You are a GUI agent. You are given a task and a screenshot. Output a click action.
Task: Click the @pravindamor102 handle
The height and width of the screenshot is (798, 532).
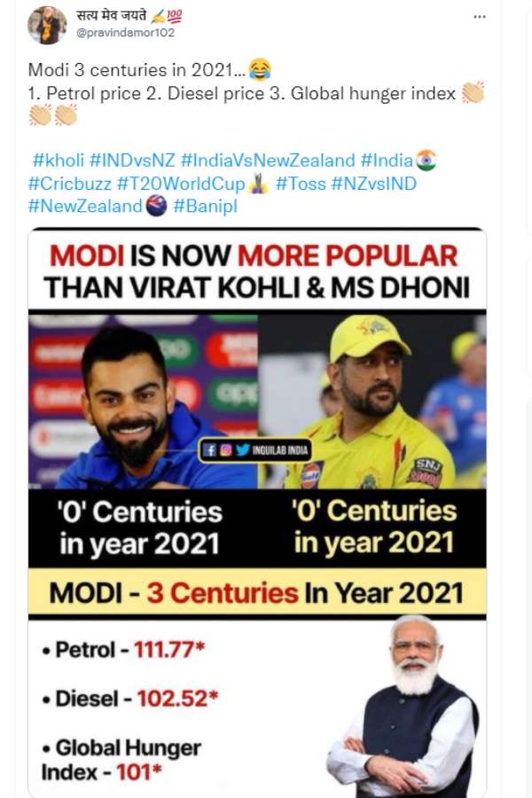125,33
